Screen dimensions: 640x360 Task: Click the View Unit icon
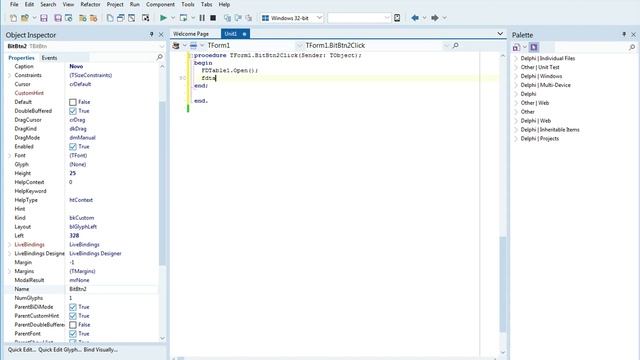click(x=110, y=18)
